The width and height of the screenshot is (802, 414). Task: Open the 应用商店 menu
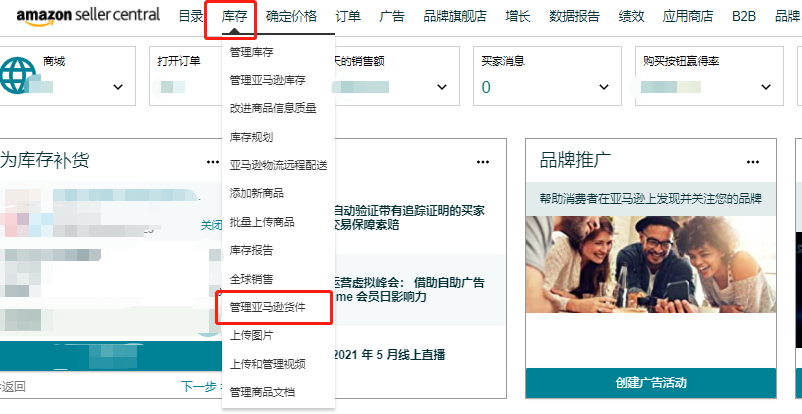687,16
